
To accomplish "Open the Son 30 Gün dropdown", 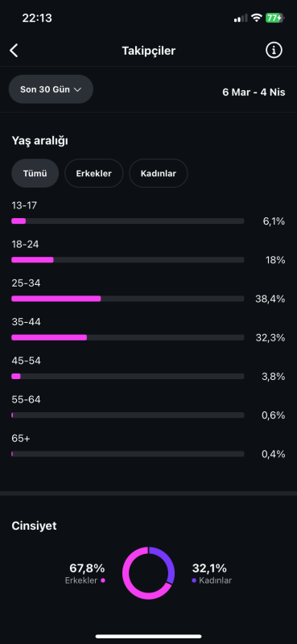I will tap(51, 89).
